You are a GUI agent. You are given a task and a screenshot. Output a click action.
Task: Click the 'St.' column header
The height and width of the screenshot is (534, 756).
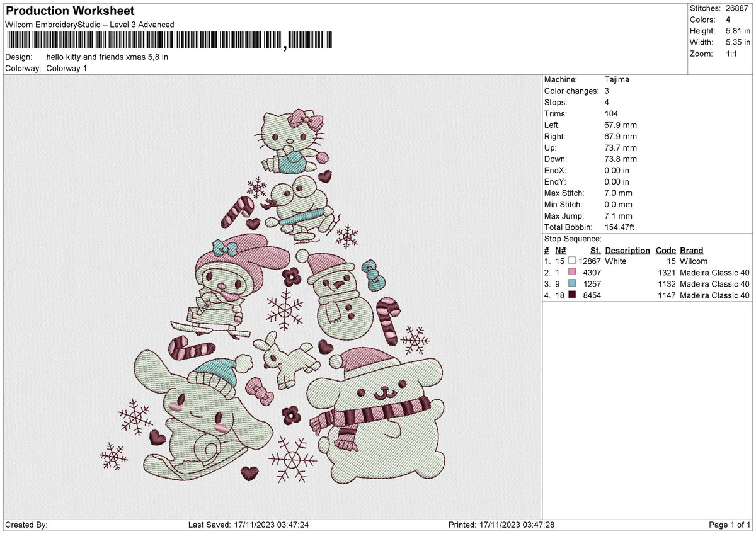point(595,250)
